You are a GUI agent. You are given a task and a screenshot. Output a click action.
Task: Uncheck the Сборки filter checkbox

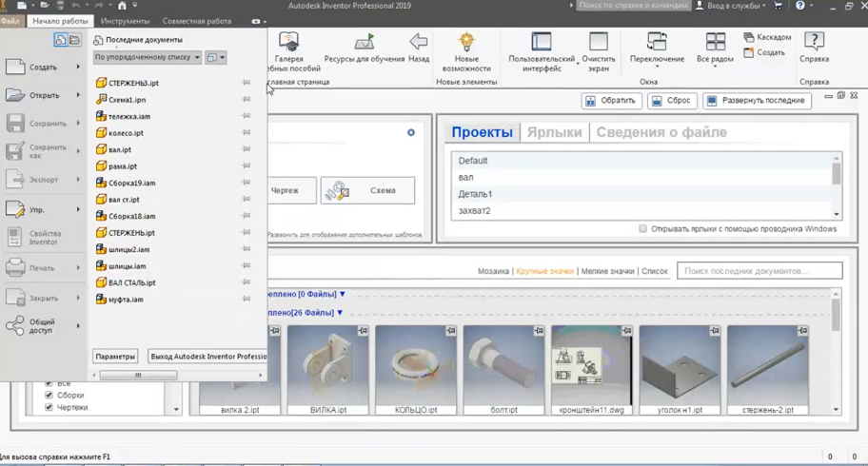pyautogui.click(x=49, y=396)
